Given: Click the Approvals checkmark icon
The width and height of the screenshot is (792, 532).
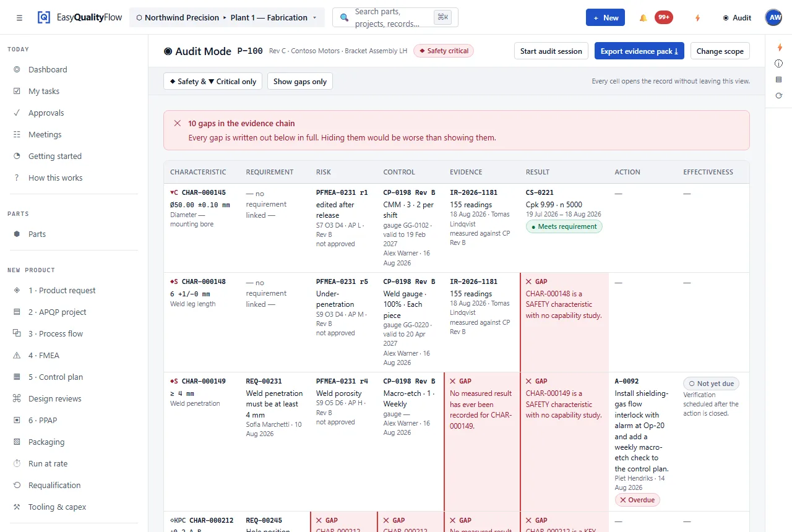Looking at the screenshot, I should 17,113.
